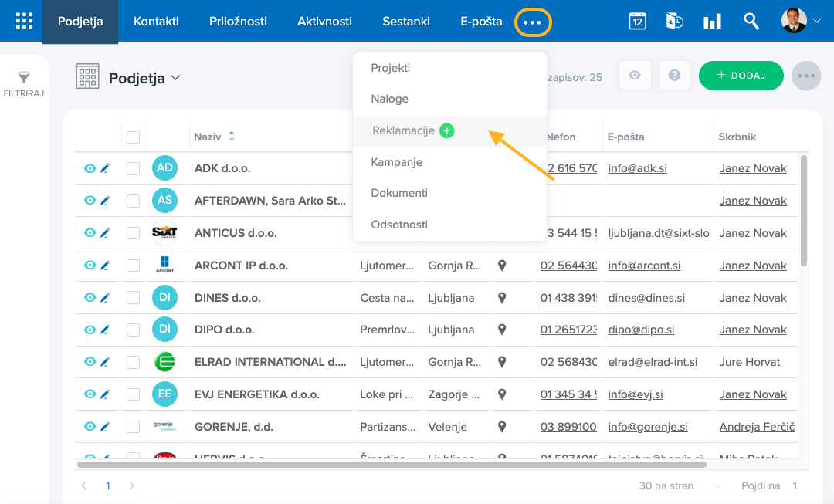834x504 pixels.
Task: Tick the checkbox for EVJ ENERGETIKA row
Action: coord(133,394)
